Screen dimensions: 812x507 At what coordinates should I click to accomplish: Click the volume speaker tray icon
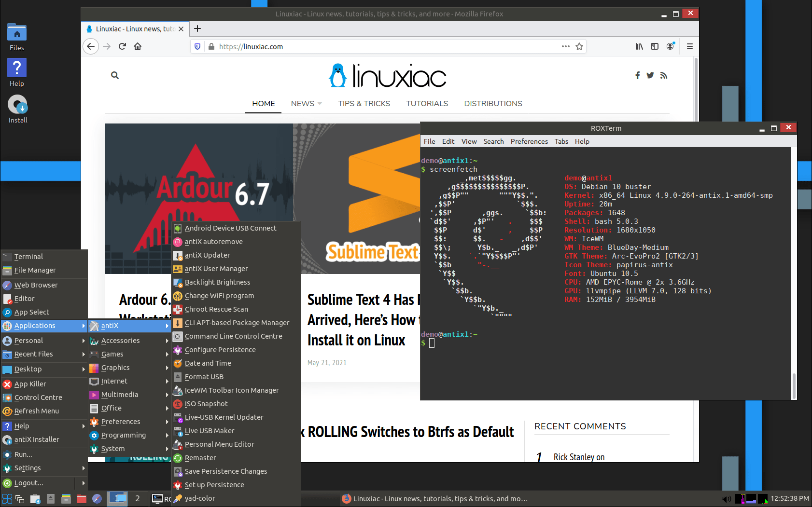click(726, 499)
